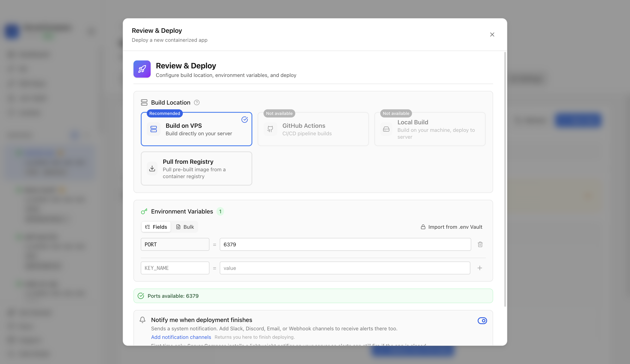Viewport: 630px width, 364px height.
Task: Click the Environment Variables key icon
Action: [144, 211]
